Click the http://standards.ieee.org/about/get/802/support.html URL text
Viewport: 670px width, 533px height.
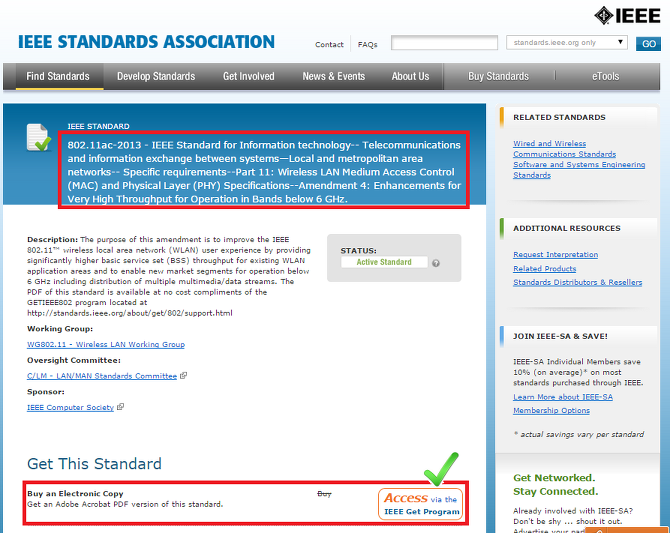click(130, 313)
